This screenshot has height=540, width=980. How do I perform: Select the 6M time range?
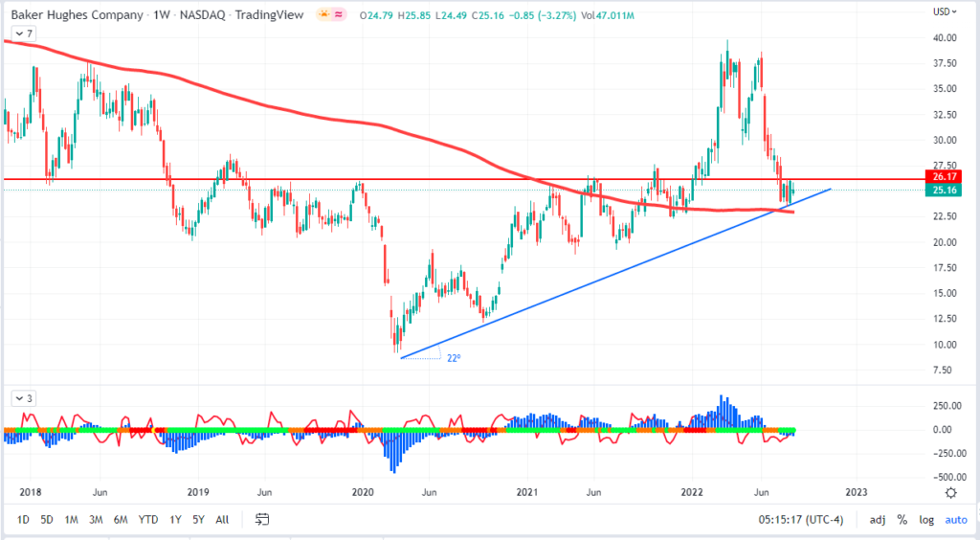121,519
